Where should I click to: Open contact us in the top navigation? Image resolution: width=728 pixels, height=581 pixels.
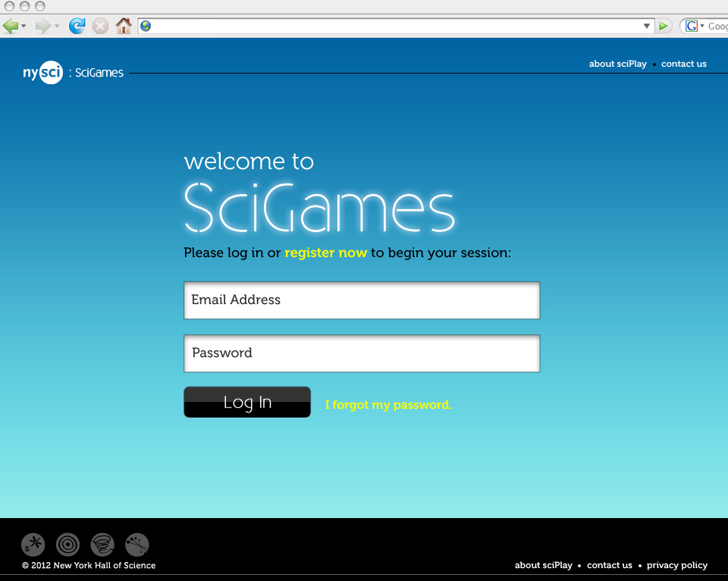(683, 64)
